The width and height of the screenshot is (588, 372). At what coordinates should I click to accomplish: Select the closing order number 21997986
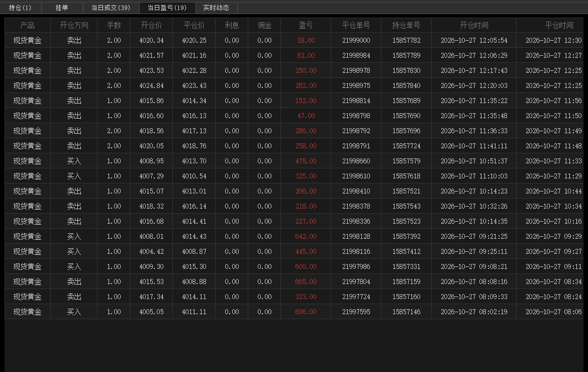point(356,266)
